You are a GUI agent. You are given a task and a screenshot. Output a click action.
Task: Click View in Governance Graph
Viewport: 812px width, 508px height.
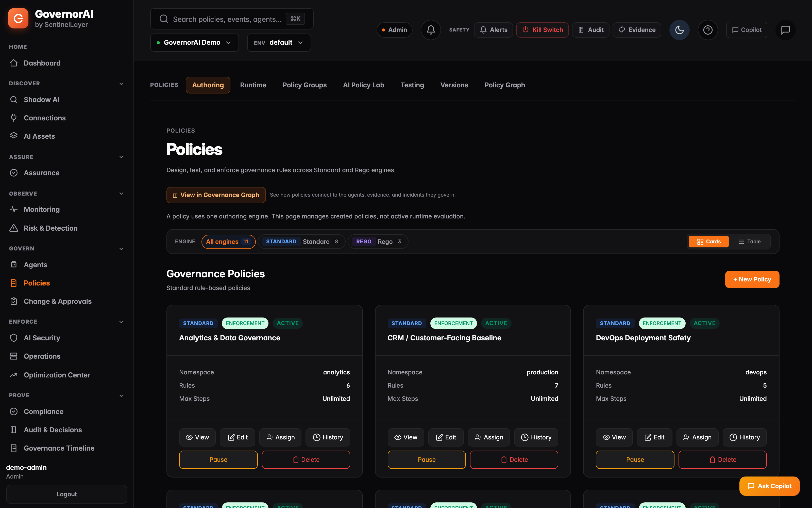tap(216, 195)
